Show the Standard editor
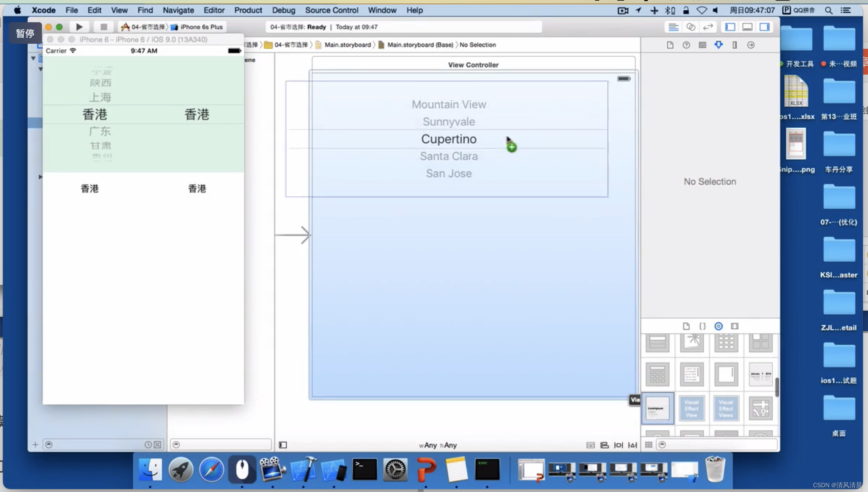This screenshot has height=492, width=868. point(673,27)
